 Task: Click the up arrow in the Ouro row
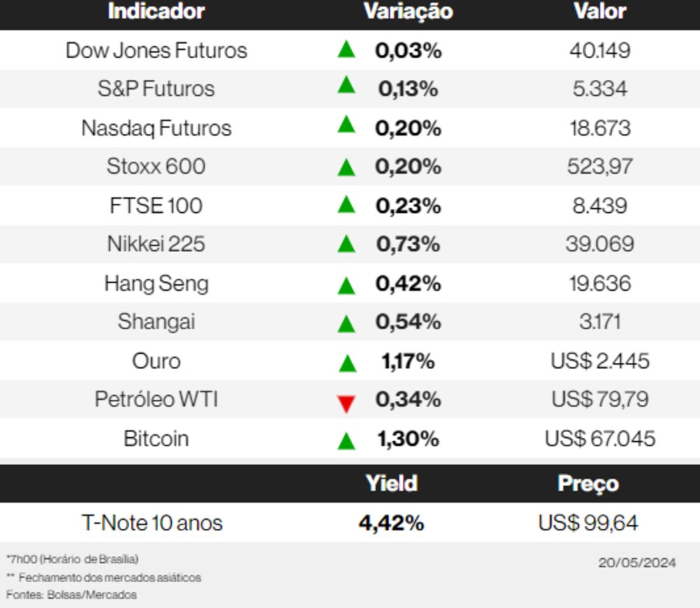(x=346, y=363)
